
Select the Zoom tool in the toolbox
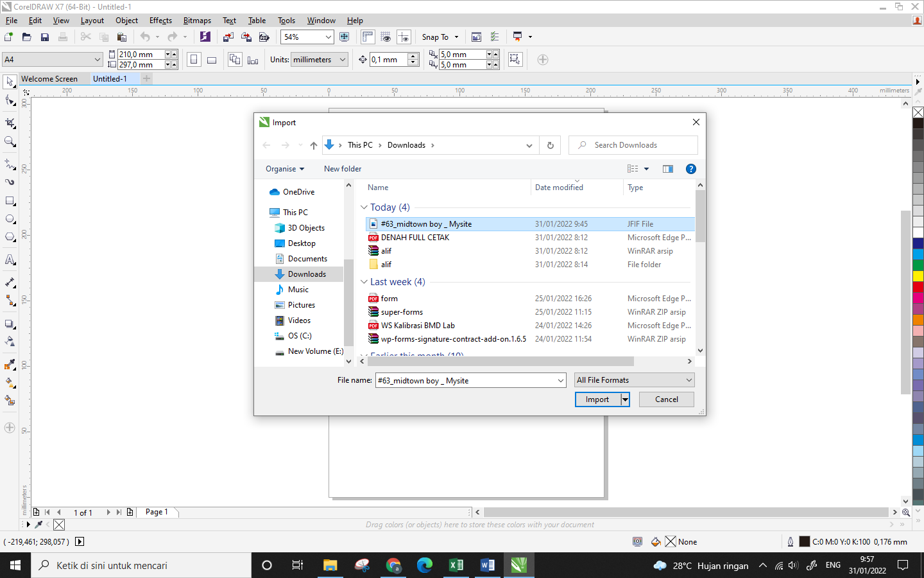[10, 141]
